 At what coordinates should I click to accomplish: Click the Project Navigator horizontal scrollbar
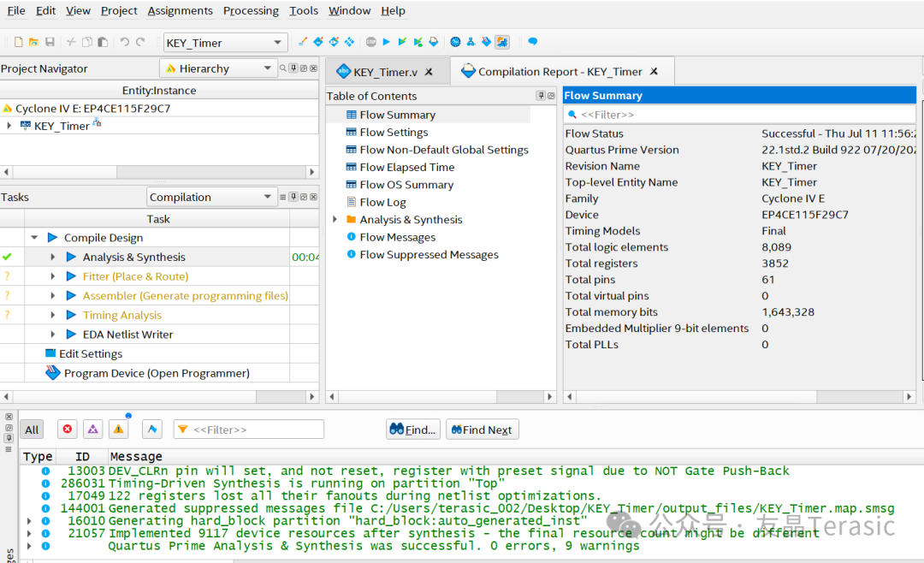[x=159, y=172]
